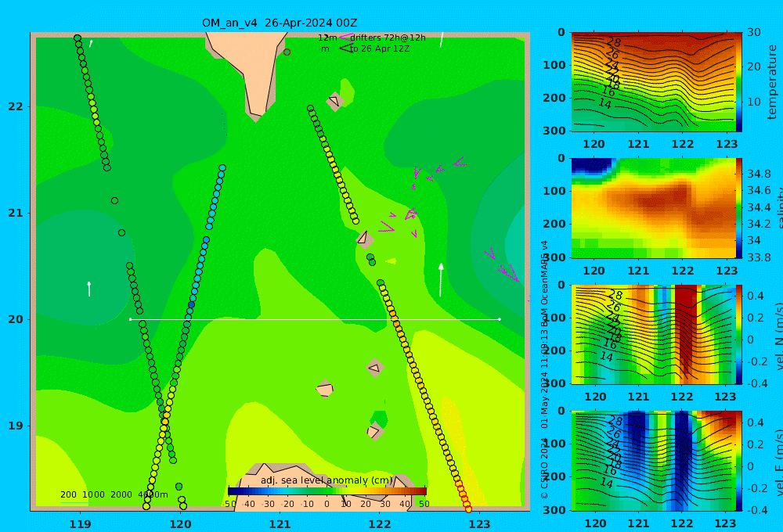Image resolution: width=783 pixels, height=532 pixels.
Task: Click the 34.8 tick on salinity colorbar
Action: click(x=759, y=174)
